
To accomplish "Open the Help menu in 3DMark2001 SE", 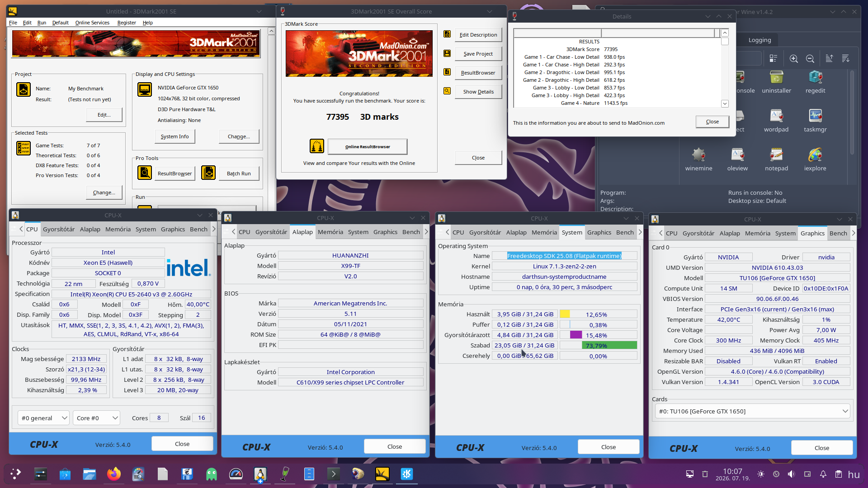I will 148,23.
